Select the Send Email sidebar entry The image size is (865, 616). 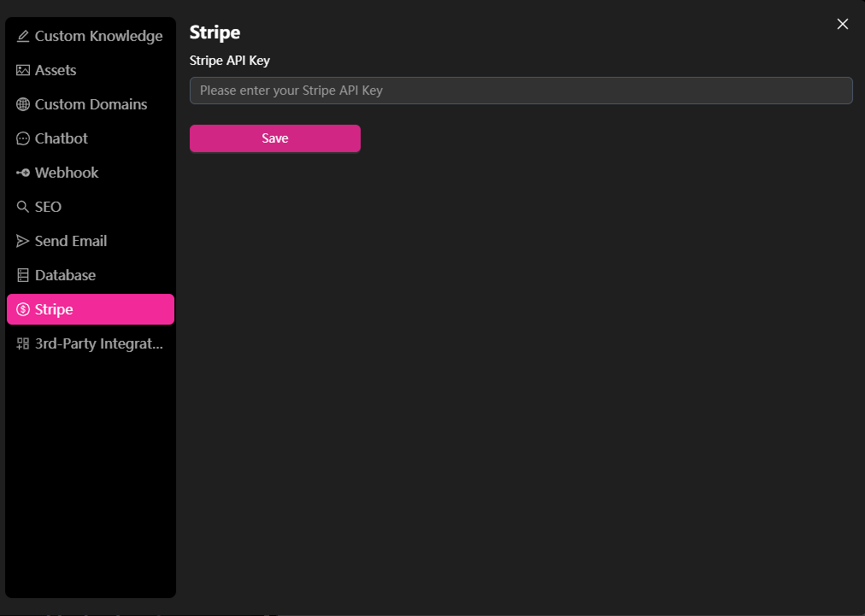[71, 241]
